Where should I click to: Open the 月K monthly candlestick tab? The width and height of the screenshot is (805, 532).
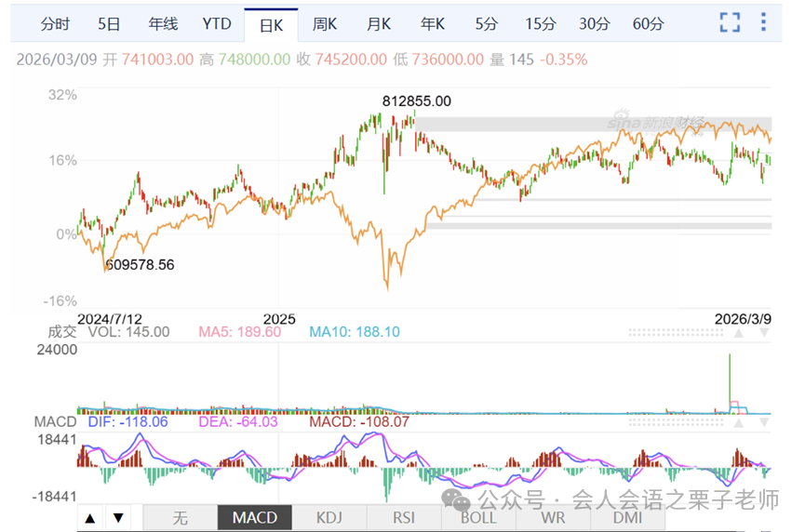point(379,24)
